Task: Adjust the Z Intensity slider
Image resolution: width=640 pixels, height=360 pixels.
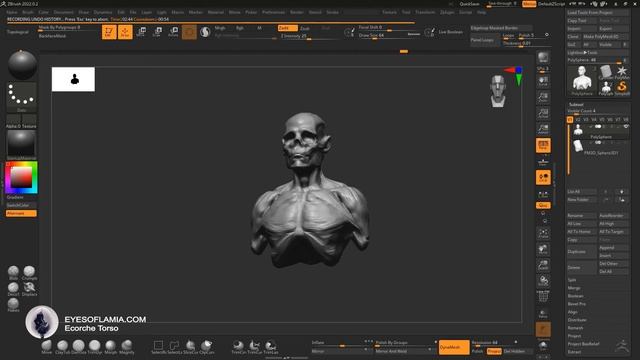Action: point(309,36)
